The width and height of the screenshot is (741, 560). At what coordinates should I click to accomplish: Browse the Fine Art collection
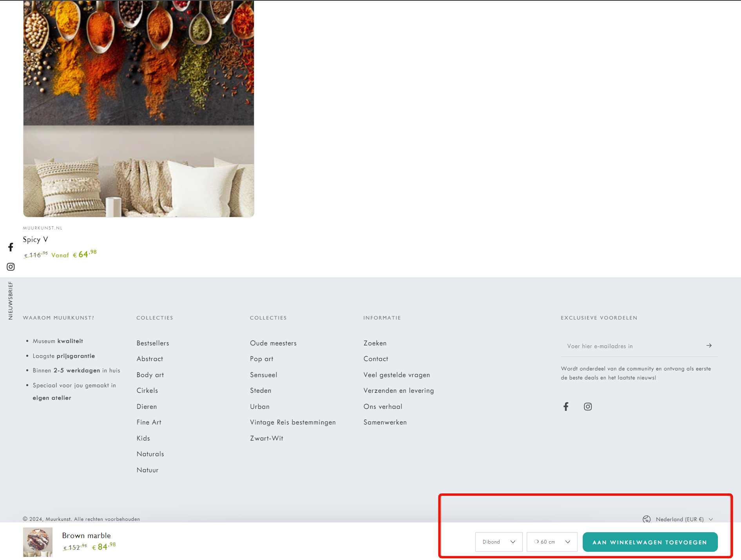(x=149, y=422)
